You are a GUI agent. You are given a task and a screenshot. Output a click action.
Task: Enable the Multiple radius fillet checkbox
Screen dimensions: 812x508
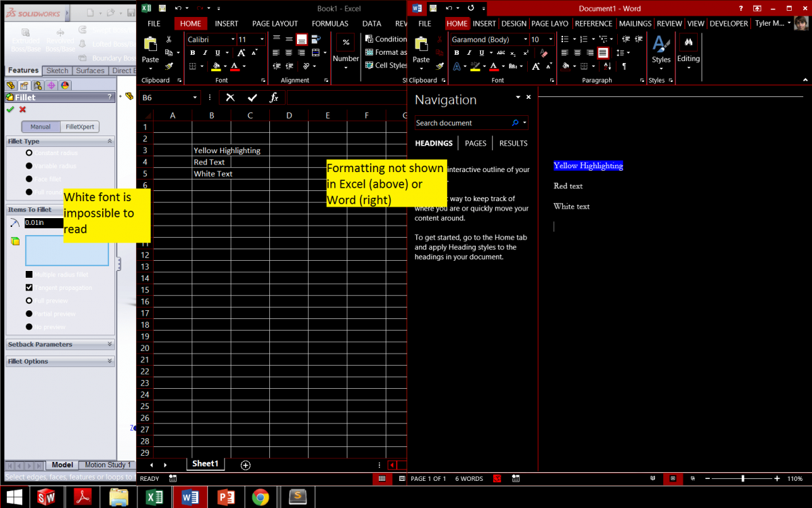click(29, 274)
